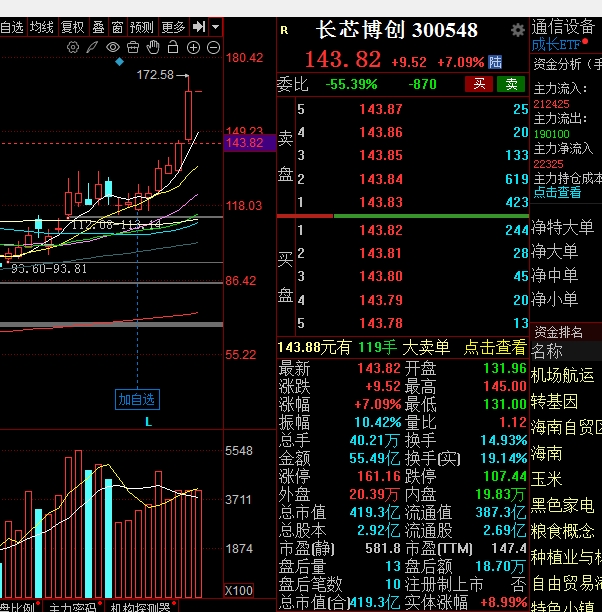The height and width of the screenshot is (612, 602).
Task: Click the 陆 badge beside price change
Action: coord(495,62)
